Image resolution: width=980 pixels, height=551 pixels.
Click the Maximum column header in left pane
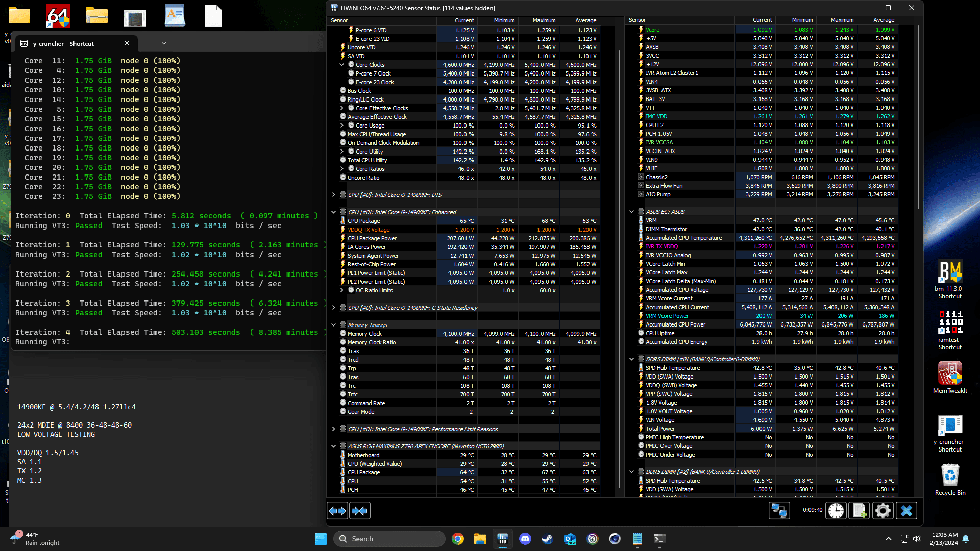click(544, 20)
